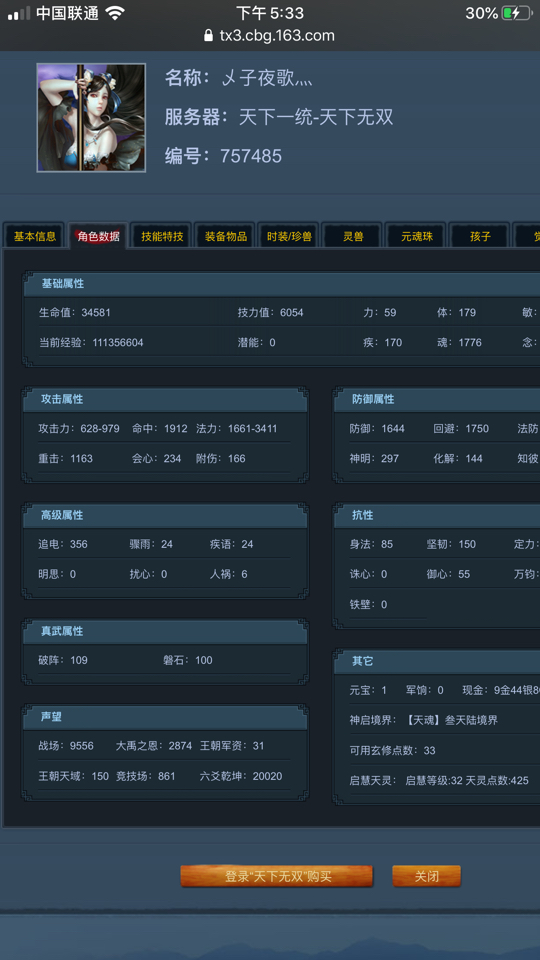Screen dimensions: 540x960
Task: Tap the lock icon in address bar
Action: 209,36
